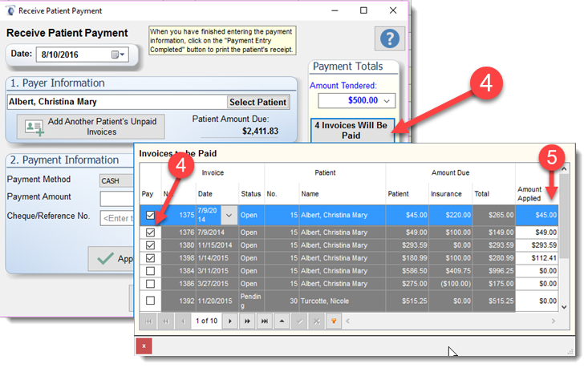588x368 pixels.
Task: Click the cancel edit X navigator button
Action: [x=317, y=321]
